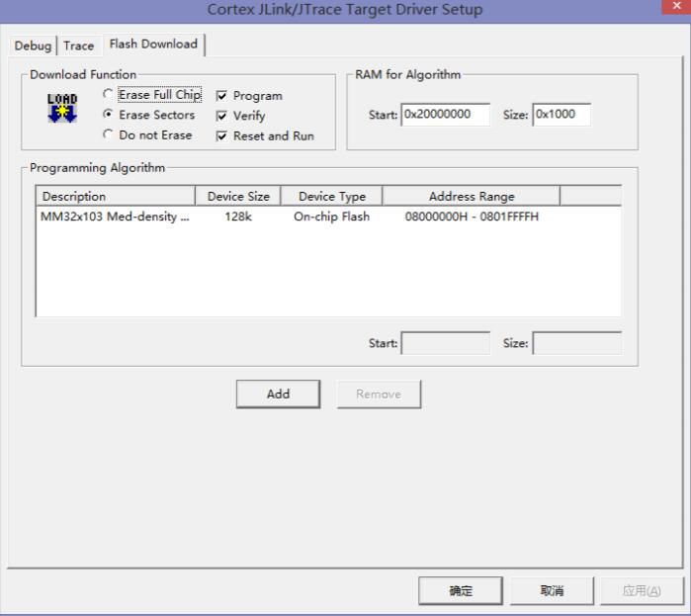The image size is (691, 616).
Task: Click the Address Range column header
Action: (471, 196)
